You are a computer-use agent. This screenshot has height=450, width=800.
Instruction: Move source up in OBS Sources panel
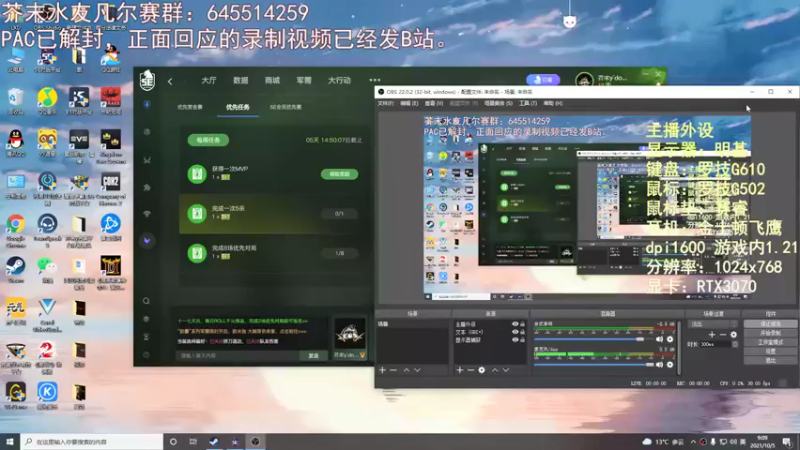tap(495, 370)
